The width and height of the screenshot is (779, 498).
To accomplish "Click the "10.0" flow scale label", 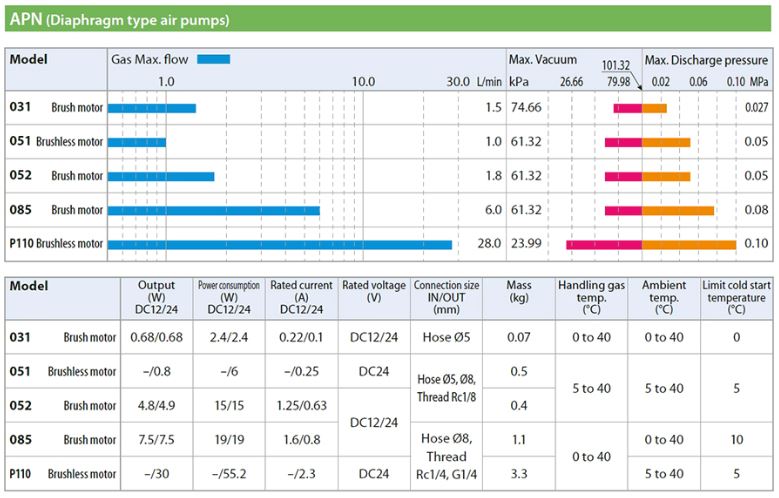I will (363, 82).
